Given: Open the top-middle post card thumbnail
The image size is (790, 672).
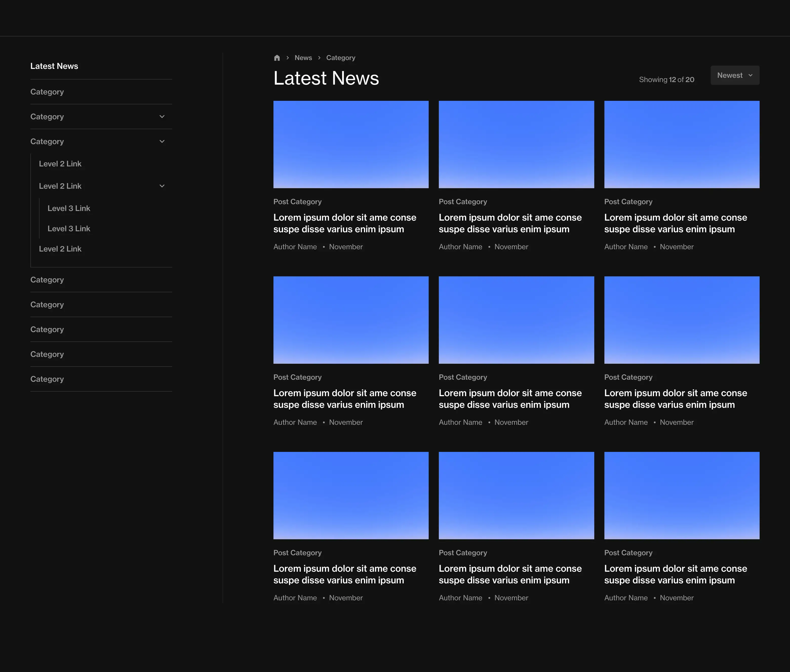Looking at the screenshot, I should pos(516,144).
